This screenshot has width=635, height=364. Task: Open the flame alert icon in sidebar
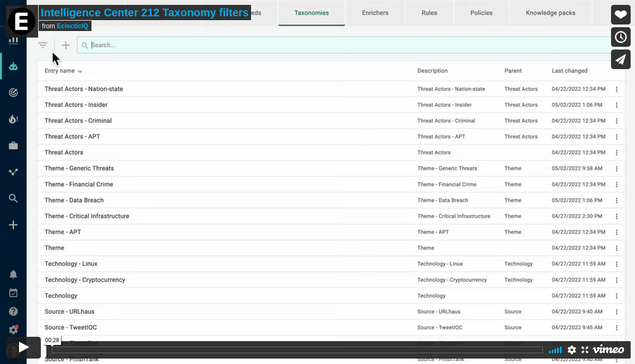(x=13, y=119)
